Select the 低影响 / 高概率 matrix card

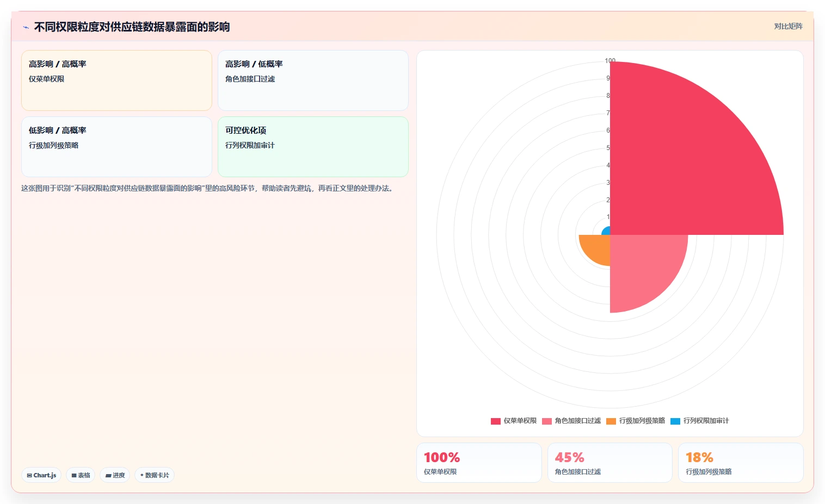pyautogui.click(x=116, y=147)
